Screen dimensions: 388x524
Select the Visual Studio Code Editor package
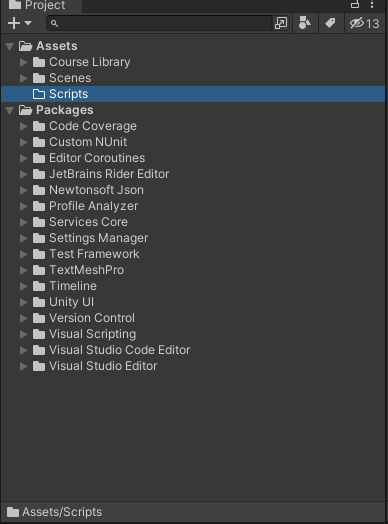pos(120,350)
